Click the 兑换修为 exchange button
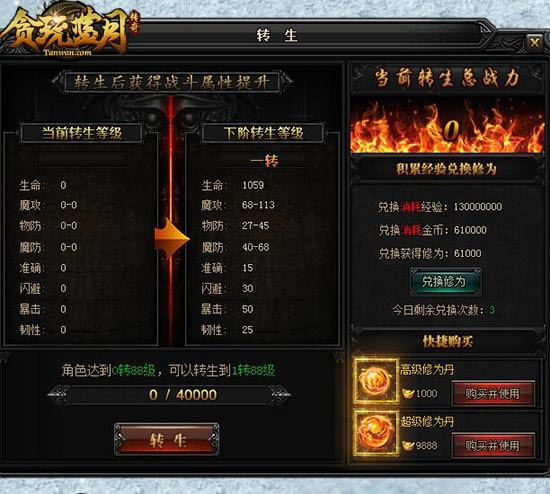Image resolution: width=550 pixels, height=494 pixels. coord(445,282)
